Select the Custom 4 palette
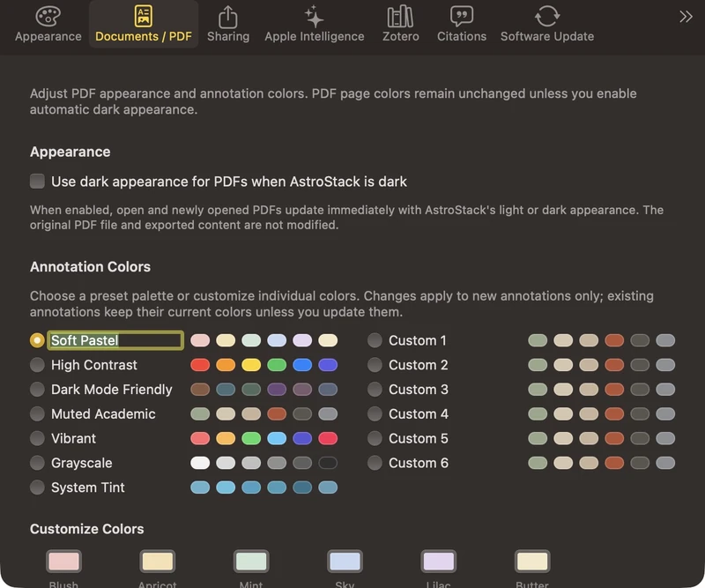Screen dimensions: 705x588 point(375,414)
